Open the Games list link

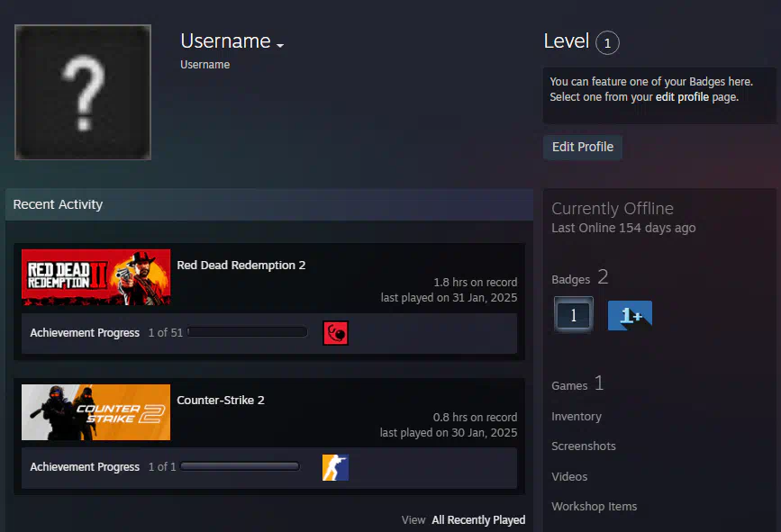[x=569, y=386]
